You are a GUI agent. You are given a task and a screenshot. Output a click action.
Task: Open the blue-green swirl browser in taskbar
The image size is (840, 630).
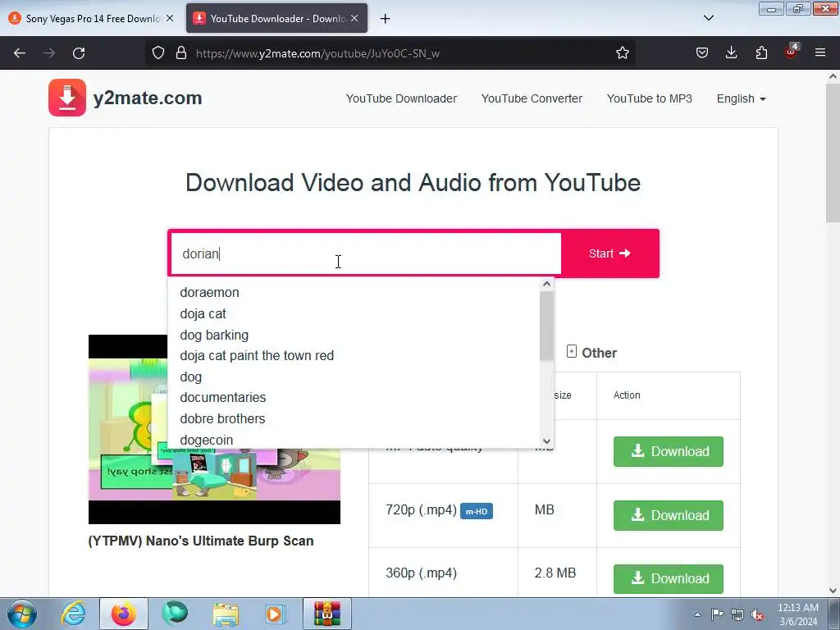tap(175, 614)
